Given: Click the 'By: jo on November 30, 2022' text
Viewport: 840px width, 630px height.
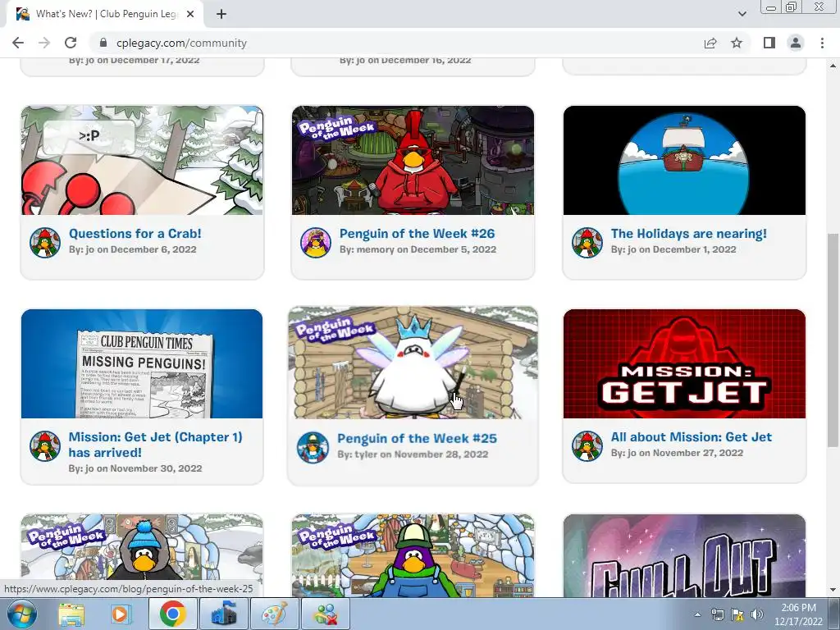Looking at the screenshot, I should pos(135,468).
